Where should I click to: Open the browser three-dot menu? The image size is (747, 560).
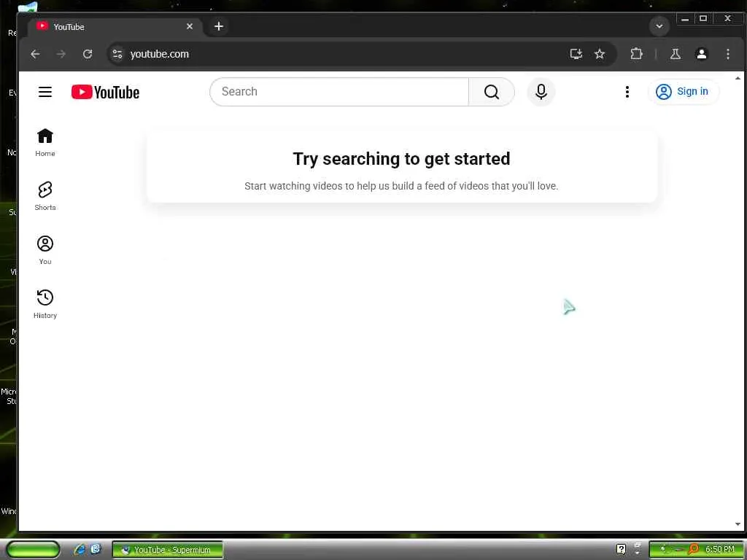[x=727, y=54]
